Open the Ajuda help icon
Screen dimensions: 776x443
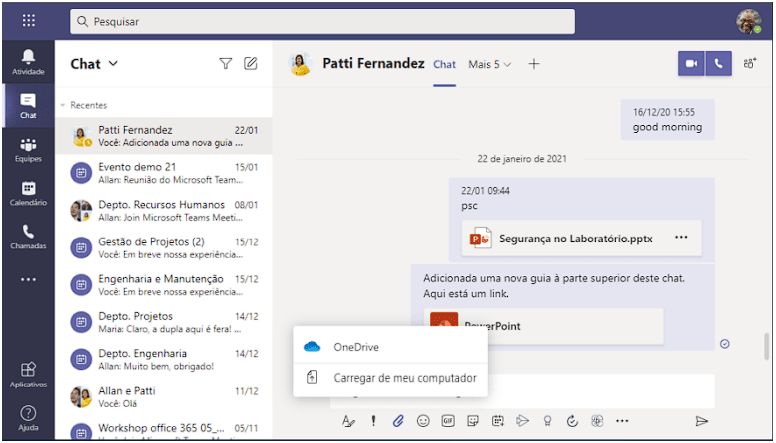click(28, 418)
